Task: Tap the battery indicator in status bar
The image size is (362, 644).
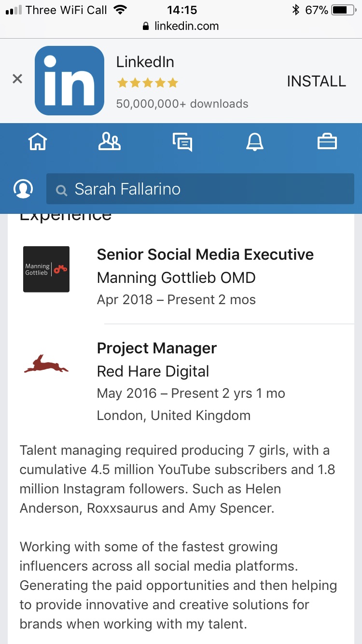Action: (x=343, y=10)
